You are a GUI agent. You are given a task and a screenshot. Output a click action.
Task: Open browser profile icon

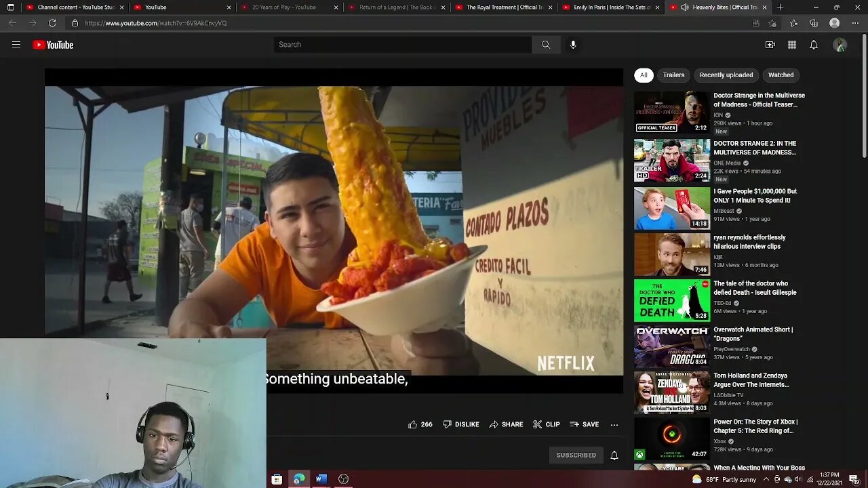(835, 23)
